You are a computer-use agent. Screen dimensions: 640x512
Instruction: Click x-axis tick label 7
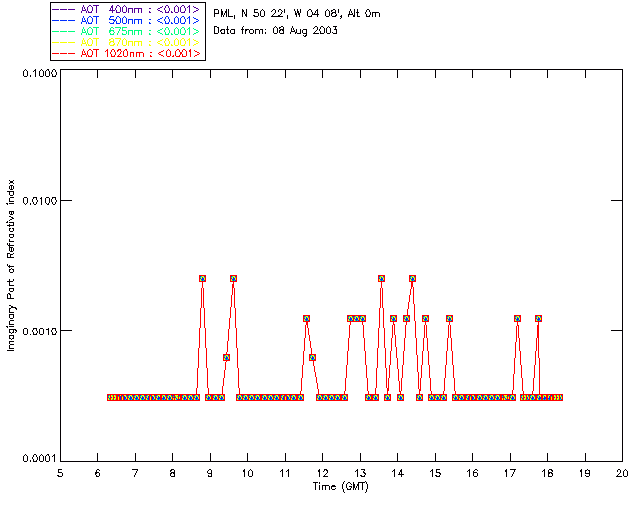pyautogui.click(x=135, y=473)
